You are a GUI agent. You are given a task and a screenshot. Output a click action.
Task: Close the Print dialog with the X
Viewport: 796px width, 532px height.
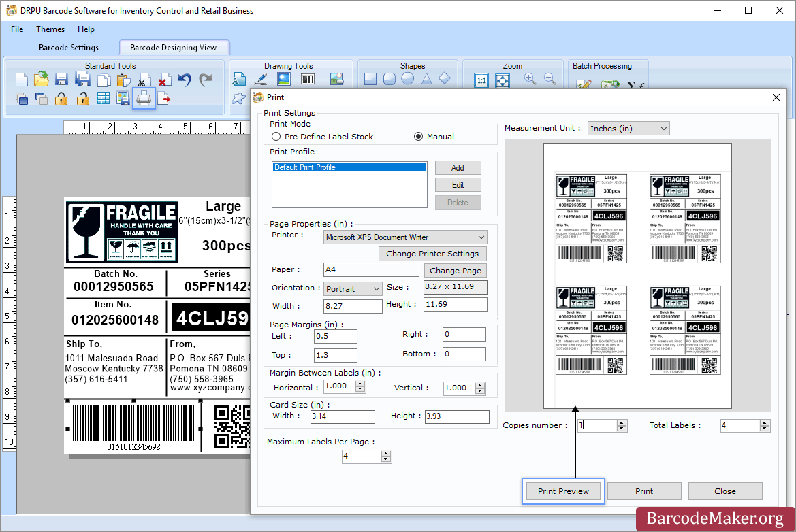point(776,97)
